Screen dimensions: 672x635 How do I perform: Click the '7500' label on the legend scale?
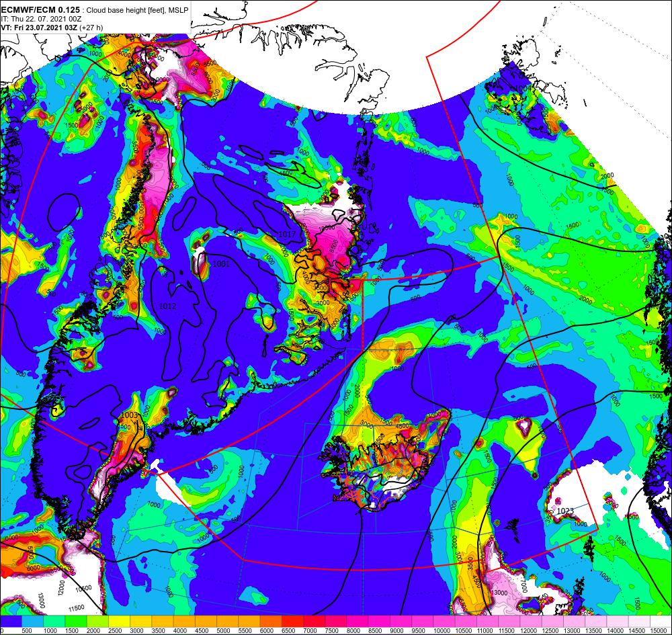332,631
